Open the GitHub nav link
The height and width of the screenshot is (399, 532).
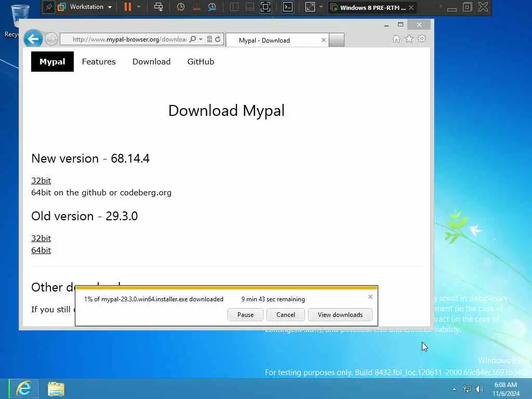[x=201, y=62]
